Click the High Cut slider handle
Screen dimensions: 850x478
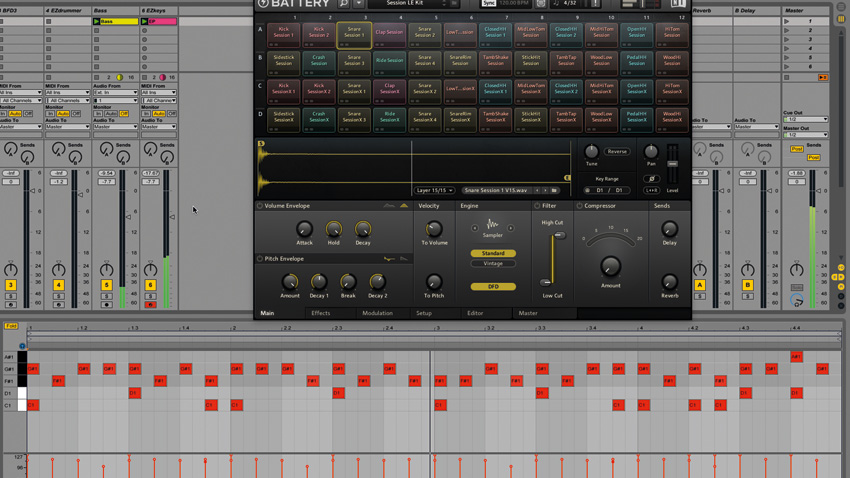tap(559, 235)
